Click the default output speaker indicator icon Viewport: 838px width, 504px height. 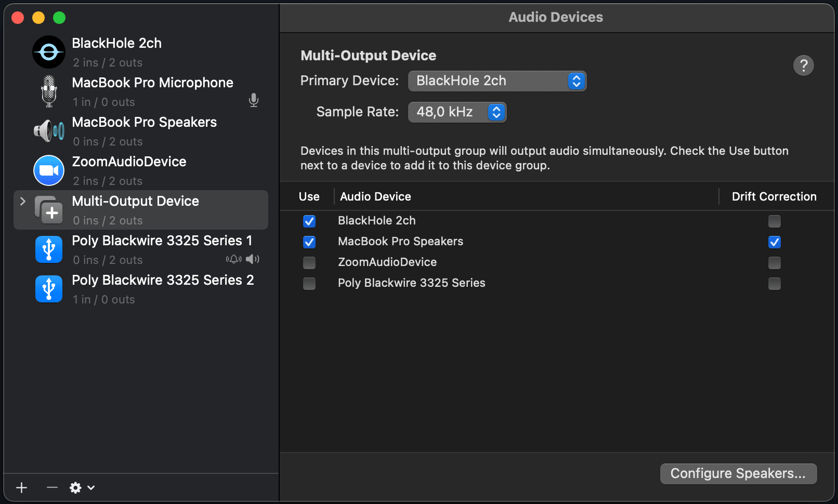click(253, 259)
